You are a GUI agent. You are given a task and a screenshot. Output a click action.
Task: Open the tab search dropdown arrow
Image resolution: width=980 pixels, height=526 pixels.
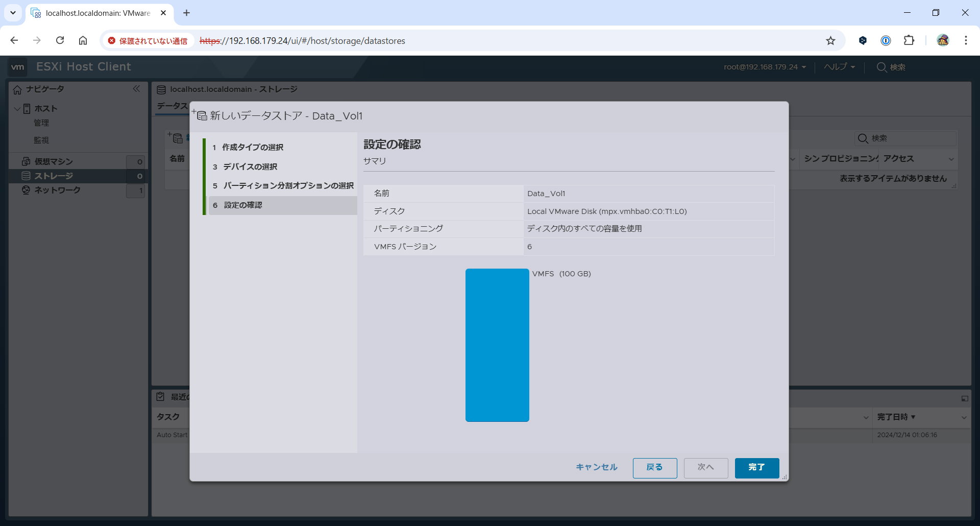pyautogui.click(x=13, y=13)
